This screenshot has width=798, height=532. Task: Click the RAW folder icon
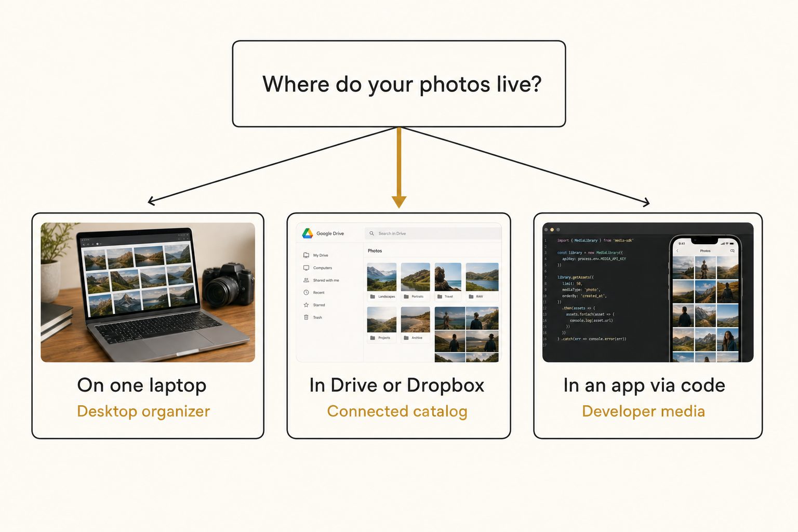pos(471,297)
